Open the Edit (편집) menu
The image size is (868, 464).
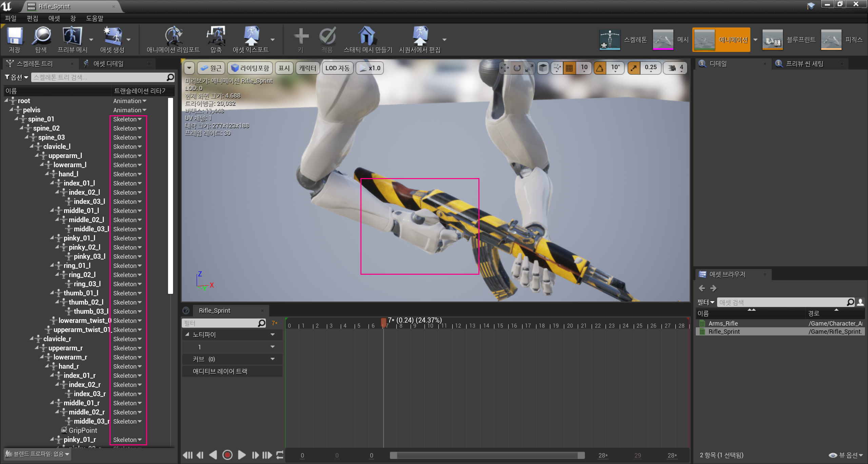point(32,18)
